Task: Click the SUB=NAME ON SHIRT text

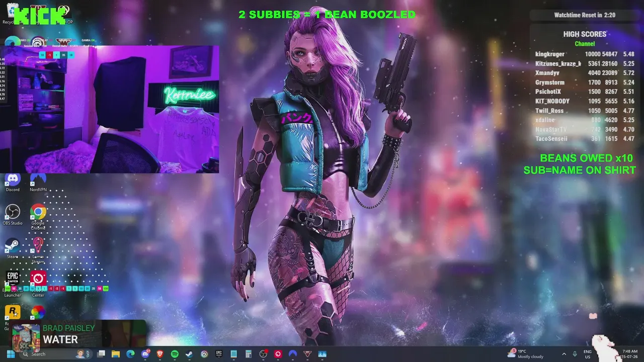Action: (580, 170)
